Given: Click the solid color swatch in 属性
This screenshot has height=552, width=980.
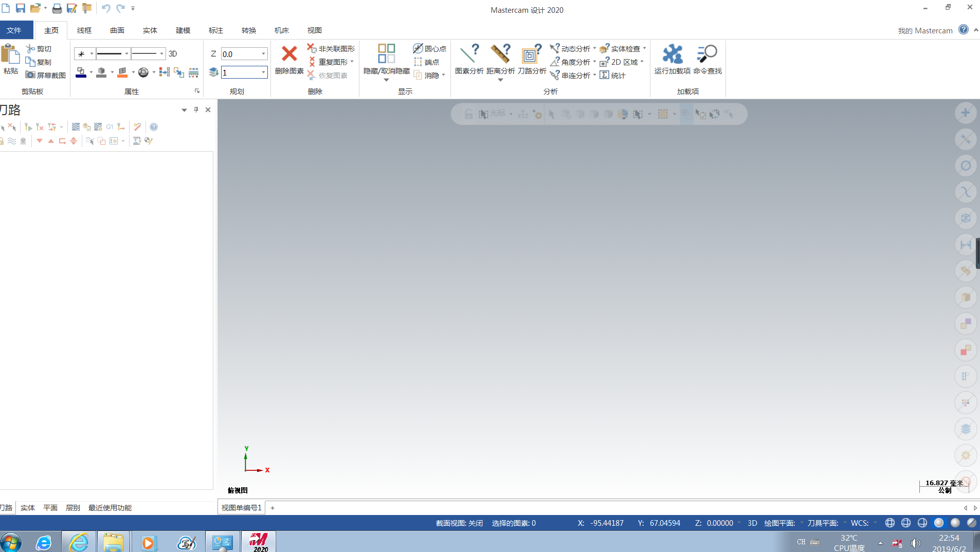Looking at the screenshot, I should pyautogui.click(x=101, y=72).
